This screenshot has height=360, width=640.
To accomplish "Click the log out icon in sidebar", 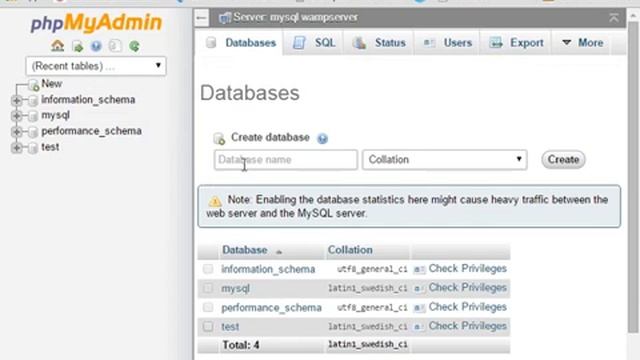I will tap(77, 46).
